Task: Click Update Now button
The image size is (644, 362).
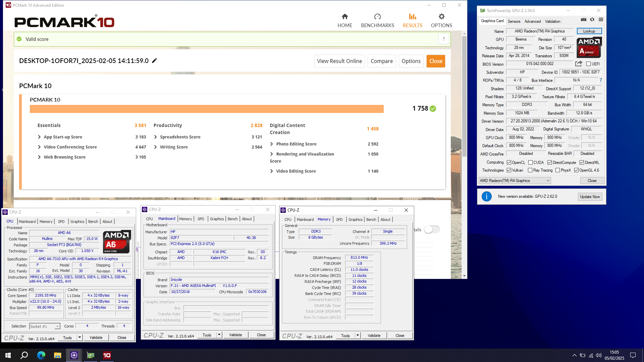Action: [590, 197]
